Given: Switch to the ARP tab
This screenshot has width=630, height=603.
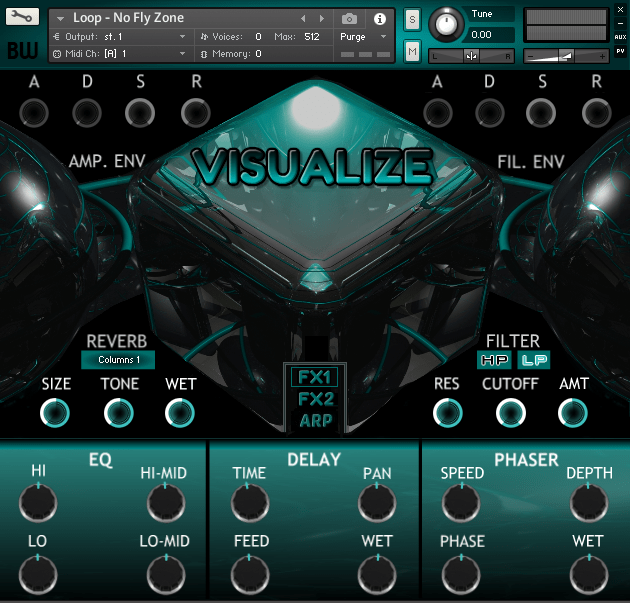Looking at the screenshot, I should (316, 421).
